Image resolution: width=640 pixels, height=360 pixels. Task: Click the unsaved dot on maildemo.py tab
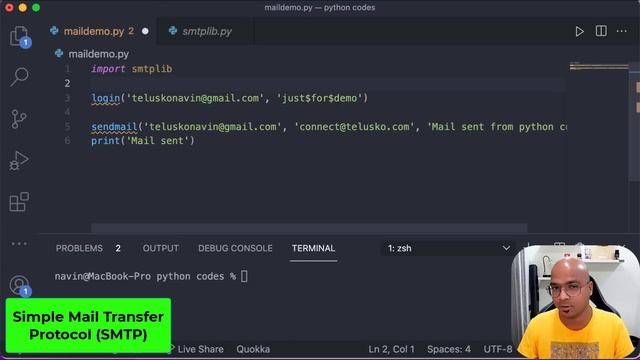click(145, 31)
